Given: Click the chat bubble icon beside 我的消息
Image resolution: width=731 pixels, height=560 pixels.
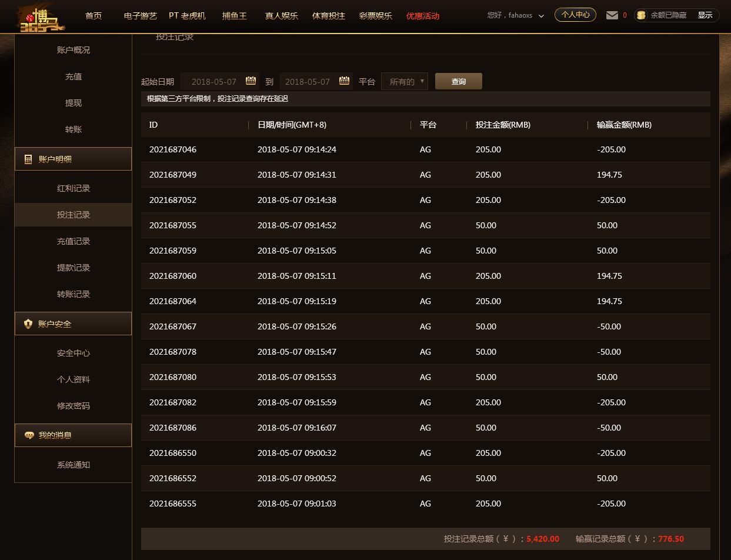Looking at the screenshot, I should pyautogui.click(x=29, y=435).
